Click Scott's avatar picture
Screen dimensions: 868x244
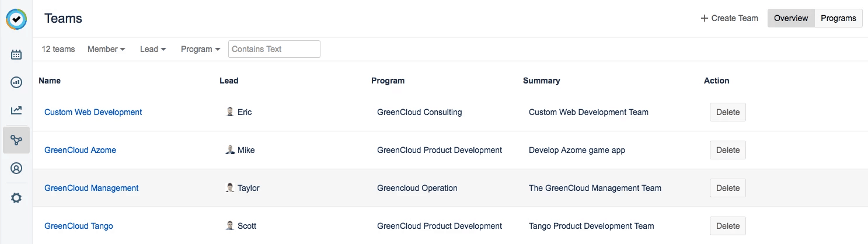(x=230, y=226)
